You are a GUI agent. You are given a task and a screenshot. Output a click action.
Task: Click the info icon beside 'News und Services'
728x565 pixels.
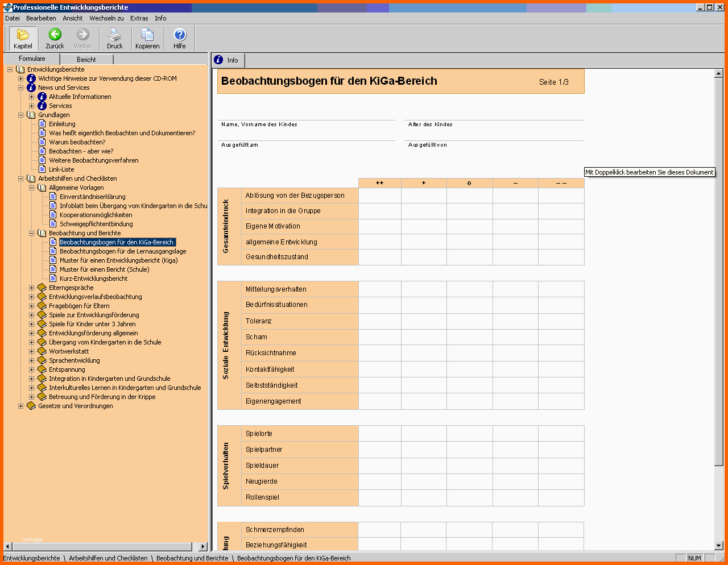31,88
